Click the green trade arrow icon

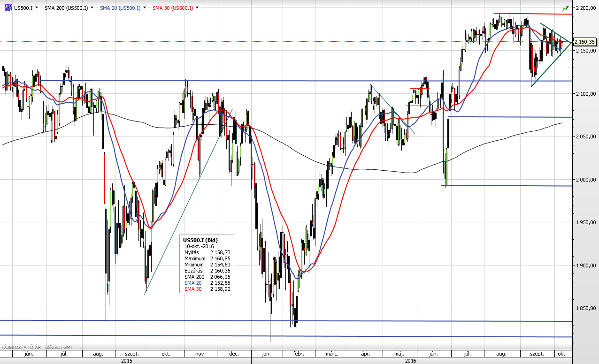click(566, 8)
